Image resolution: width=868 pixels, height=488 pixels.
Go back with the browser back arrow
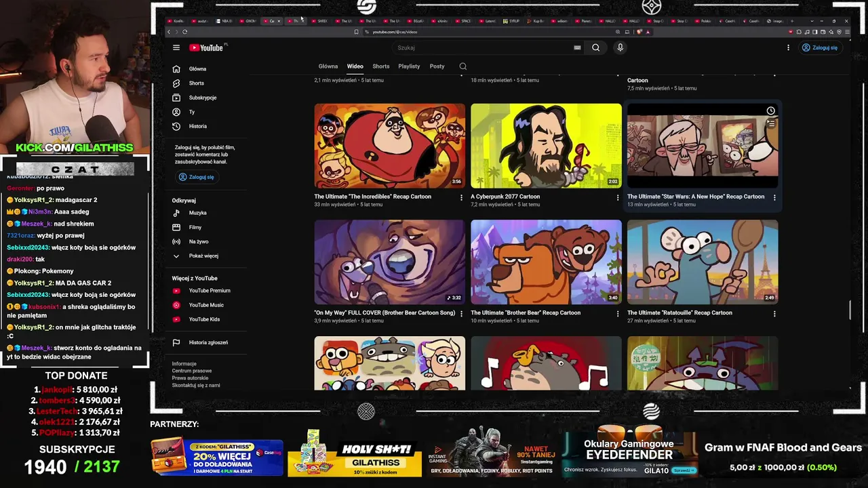(169, 32)
